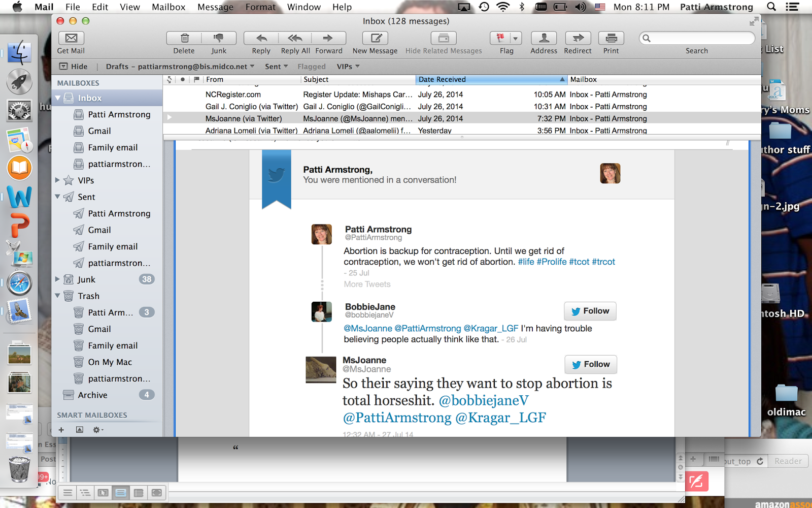Collapse the Trash mailbox group
The height and width of the screenshot is (508, 812).
click(x=58, y=296)
